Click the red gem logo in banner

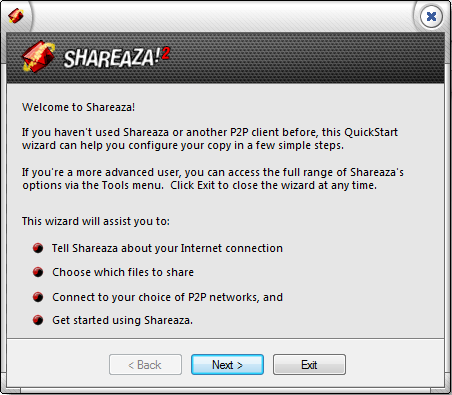pos(38,57)
